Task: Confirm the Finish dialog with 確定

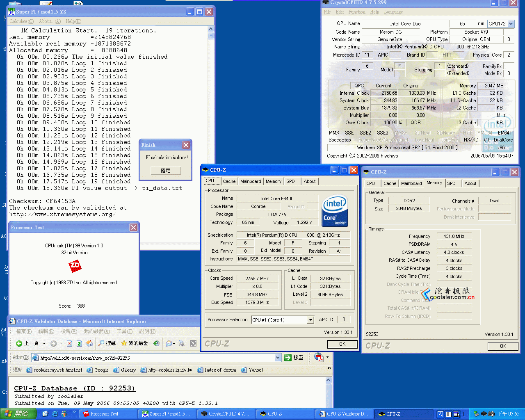Action: 165,171
